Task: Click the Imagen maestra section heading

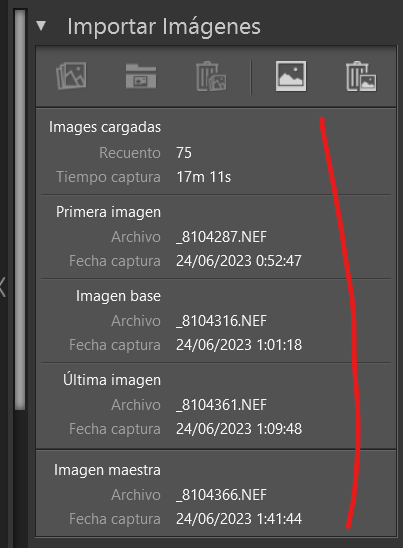Action: (x=107, y=470)
